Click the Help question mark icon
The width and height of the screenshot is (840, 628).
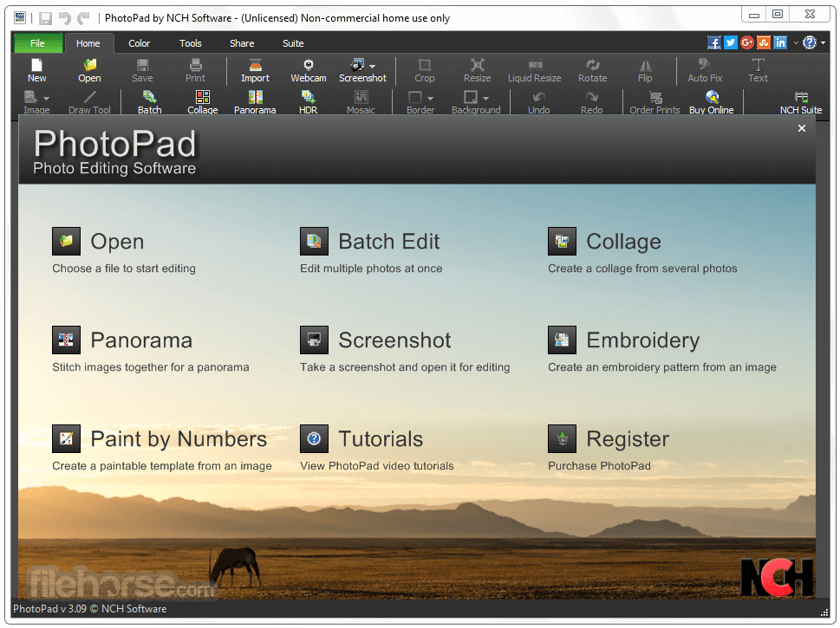(810, 42)
